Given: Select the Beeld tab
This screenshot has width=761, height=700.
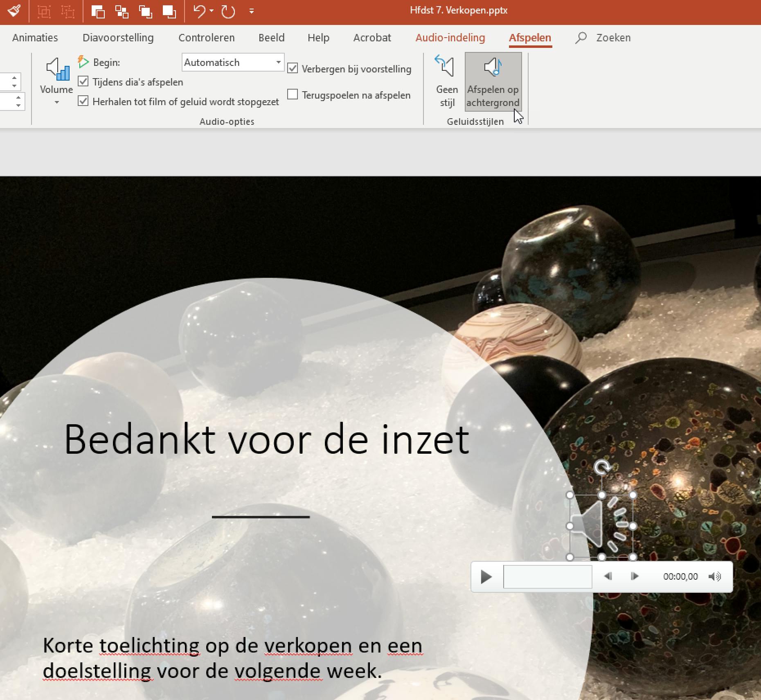Looking at the screenshot, I should coord(271,38).
